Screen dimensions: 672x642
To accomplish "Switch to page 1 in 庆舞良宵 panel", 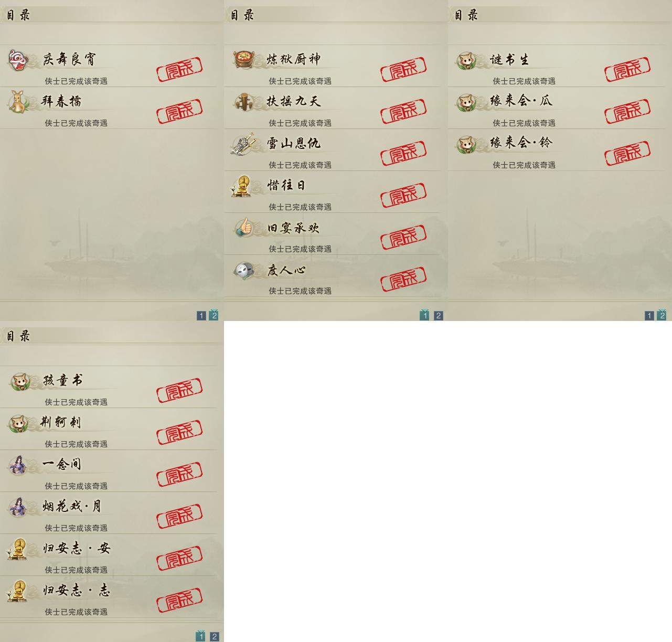I will point(201,315).
